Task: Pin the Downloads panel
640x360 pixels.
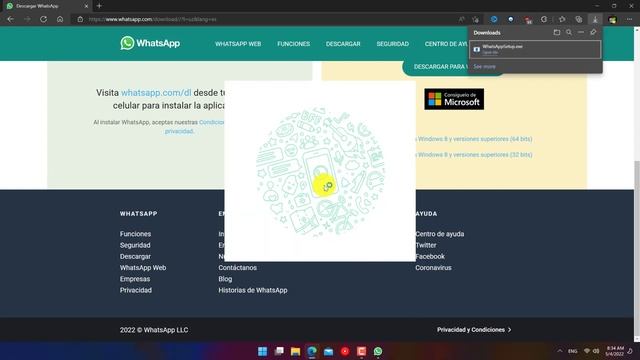Action: click(593, 32)
